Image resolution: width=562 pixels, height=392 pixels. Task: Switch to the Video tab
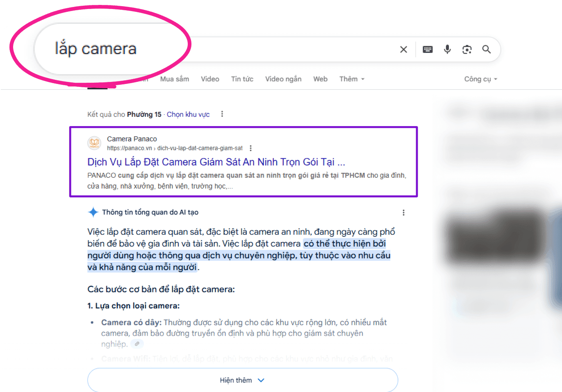pos(210,79)
